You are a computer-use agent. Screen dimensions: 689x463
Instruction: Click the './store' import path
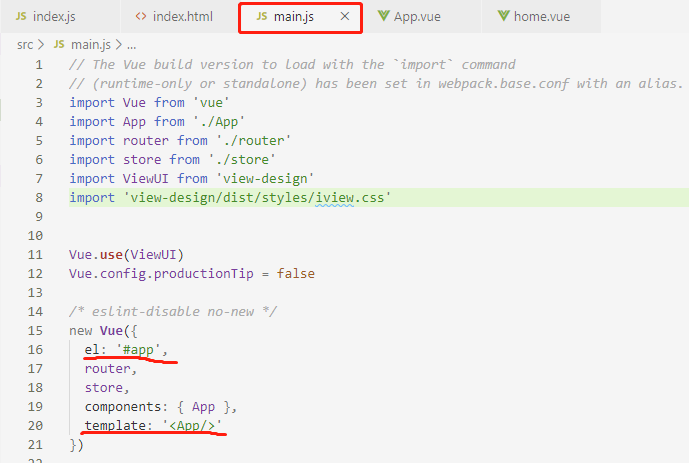242,159
